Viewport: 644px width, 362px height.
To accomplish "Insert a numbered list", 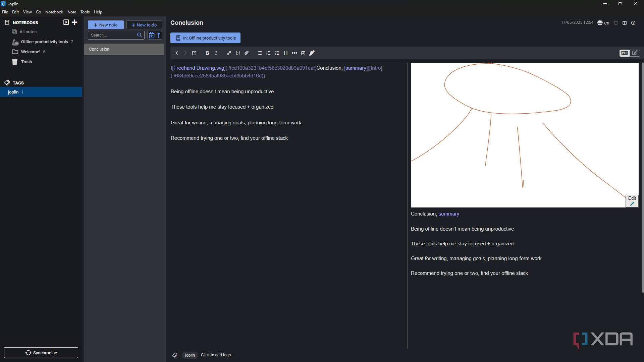I will (268, 53).
